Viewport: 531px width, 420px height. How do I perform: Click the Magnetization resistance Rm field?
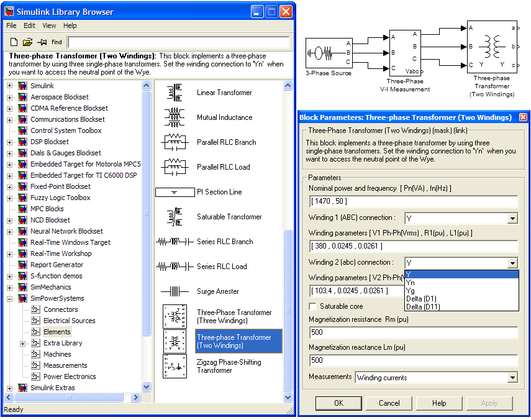click(x=414, y=332)
